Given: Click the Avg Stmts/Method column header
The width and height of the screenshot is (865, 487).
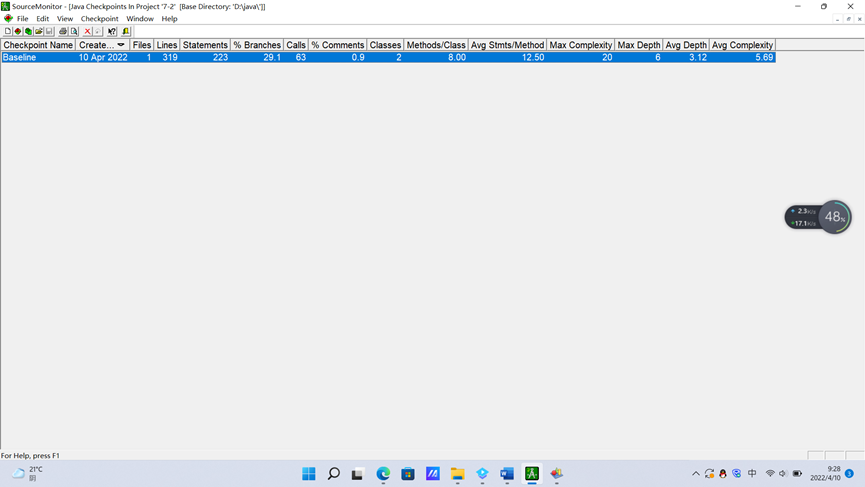Looking at the screenshot, I should coord(508,45).
